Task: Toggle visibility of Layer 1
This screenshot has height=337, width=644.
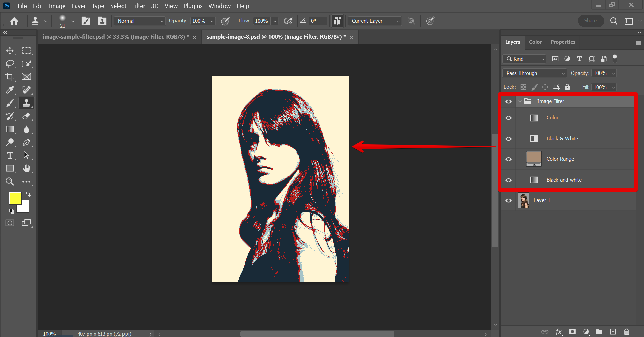Action: point(509,200)
